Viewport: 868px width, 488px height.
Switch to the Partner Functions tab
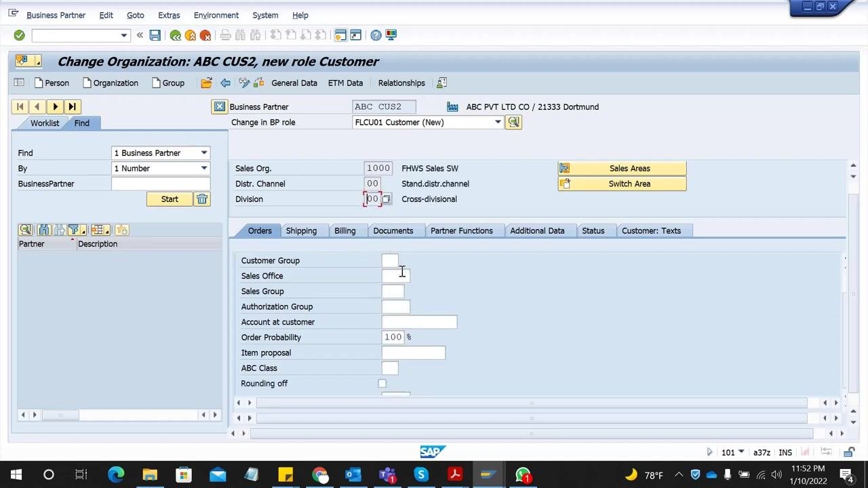461,230
